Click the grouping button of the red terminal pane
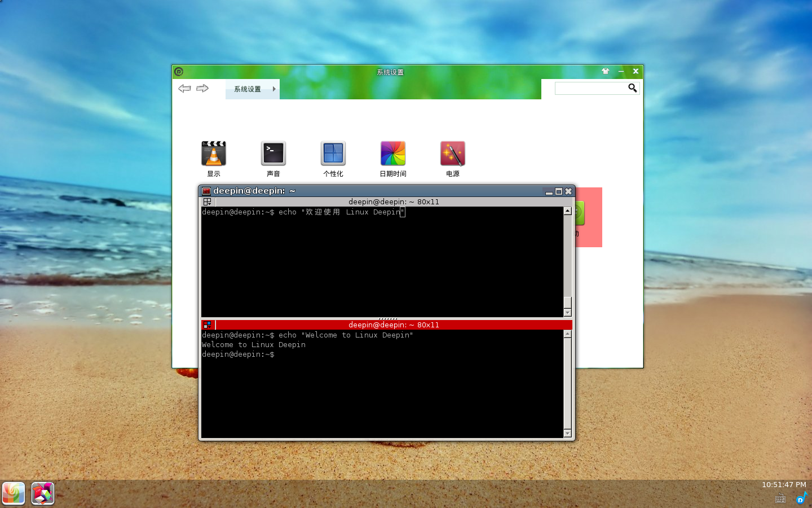Screen dimensions: 812x508 click(x=208, y=325)
